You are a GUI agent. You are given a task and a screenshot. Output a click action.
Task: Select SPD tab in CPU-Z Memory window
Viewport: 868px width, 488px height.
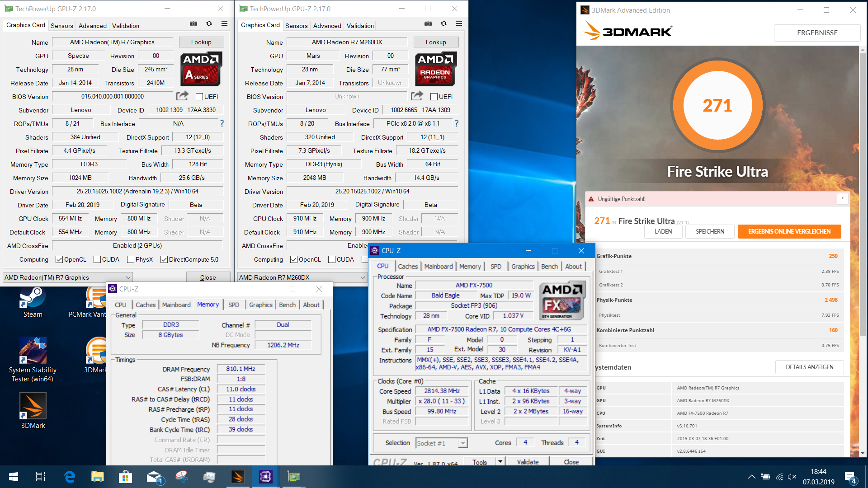click(234, 305)
